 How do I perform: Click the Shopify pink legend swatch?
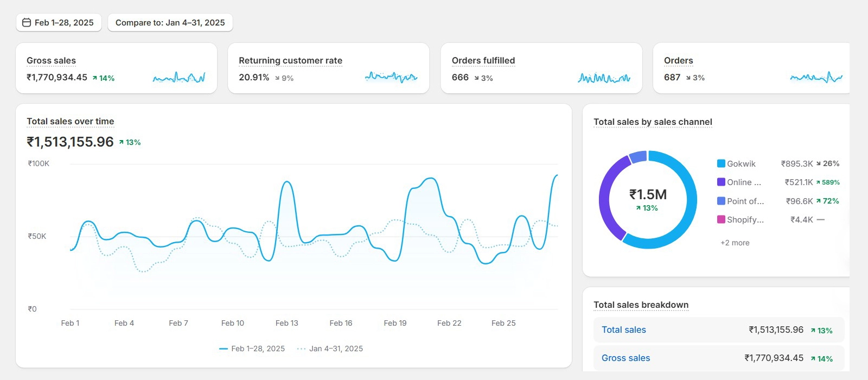(721, 219)
